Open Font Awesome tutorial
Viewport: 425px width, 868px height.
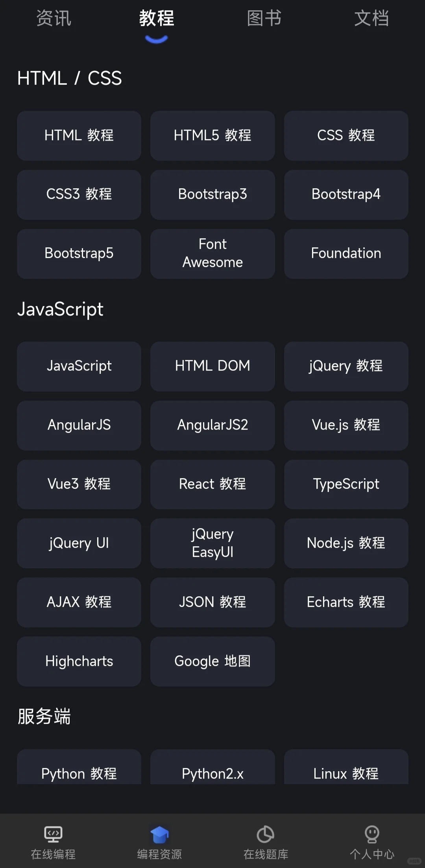pyautogui.click(x=213, y=254)
